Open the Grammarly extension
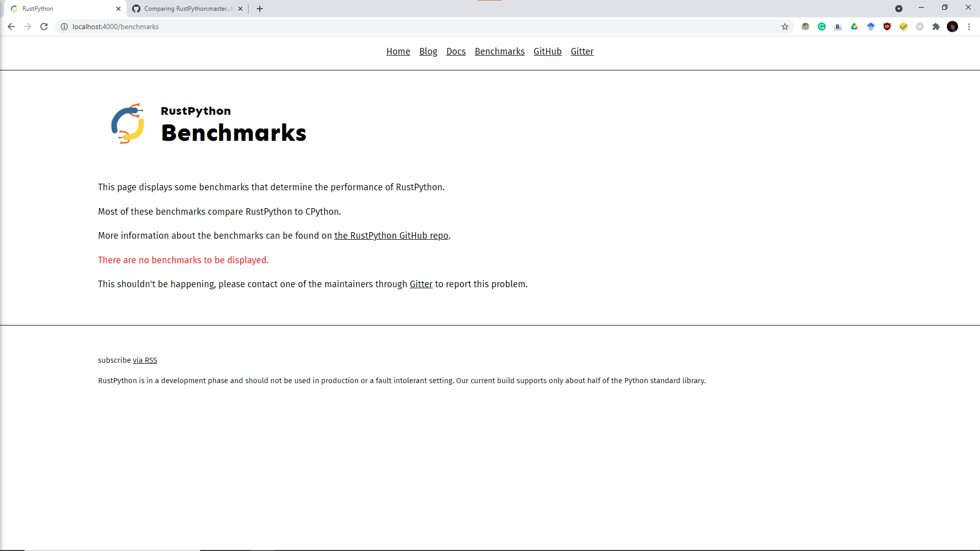This screenshot has width=980, height=551. (x=822, y=27)
